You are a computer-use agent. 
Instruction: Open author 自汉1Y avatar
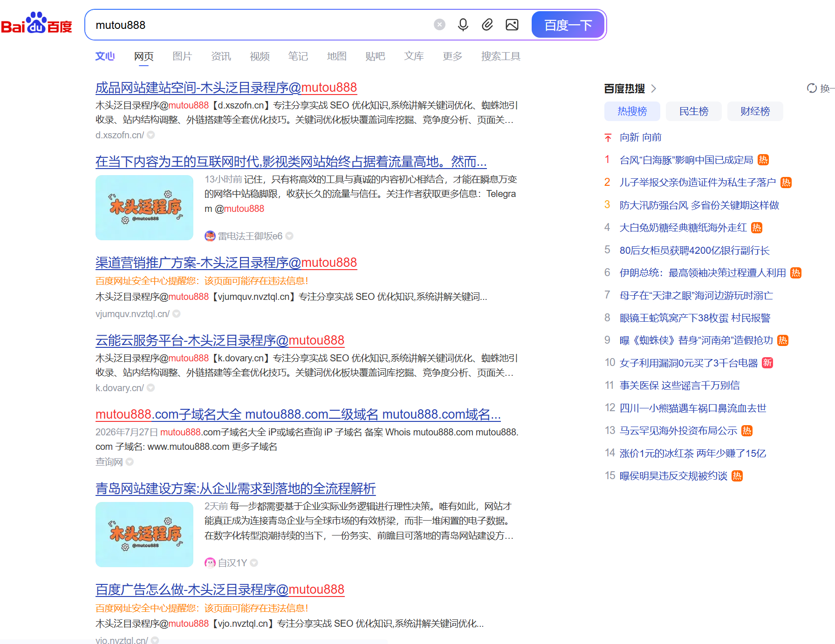coord(210,563)
